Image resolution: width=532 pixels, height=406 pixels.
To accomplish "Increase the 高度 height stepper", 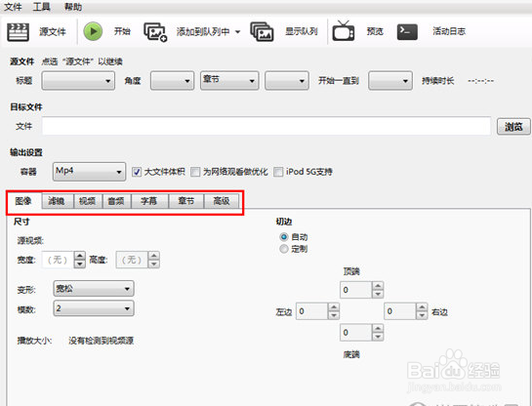I will [153, 256].
